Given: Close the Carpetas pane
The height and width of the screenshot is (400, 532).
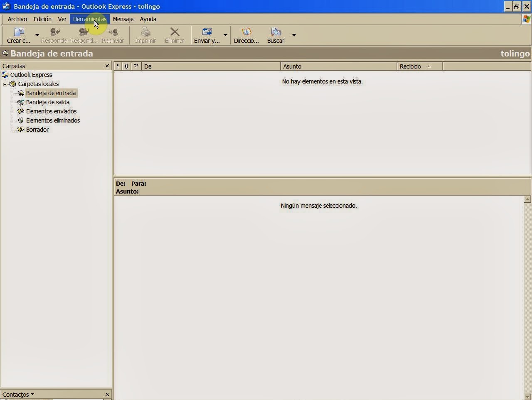Looking at the screenshot, I should (107, 66).
